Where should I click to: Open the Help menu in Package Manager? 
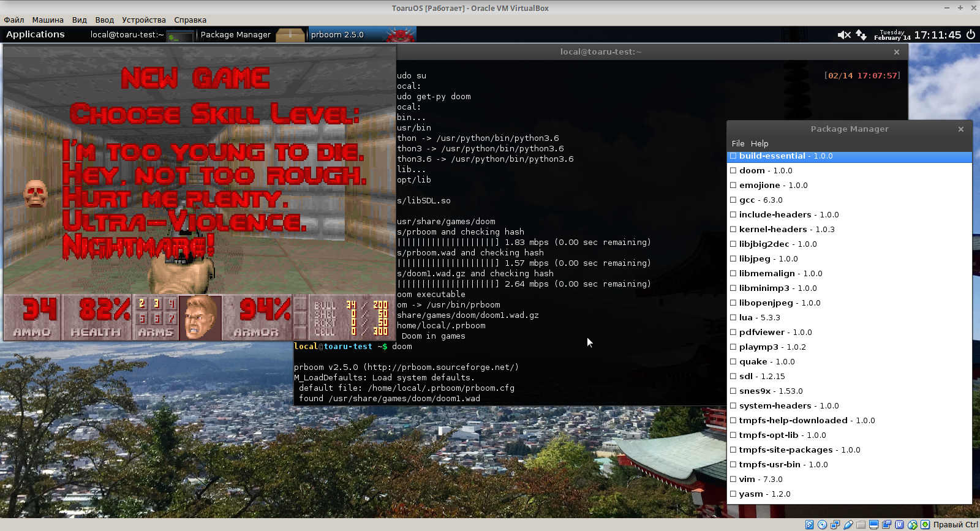[759, 143]
